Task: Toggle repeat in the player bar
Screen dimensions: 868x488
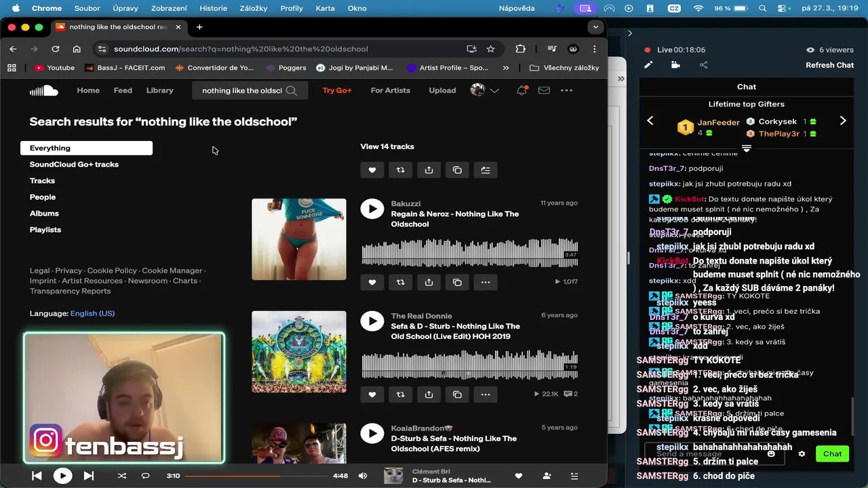Action: pyautogui.click(x=145, y=476)
